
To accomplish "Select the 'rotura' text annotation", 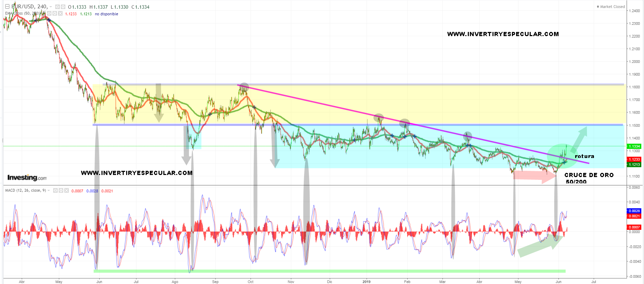I will [584, 156].
